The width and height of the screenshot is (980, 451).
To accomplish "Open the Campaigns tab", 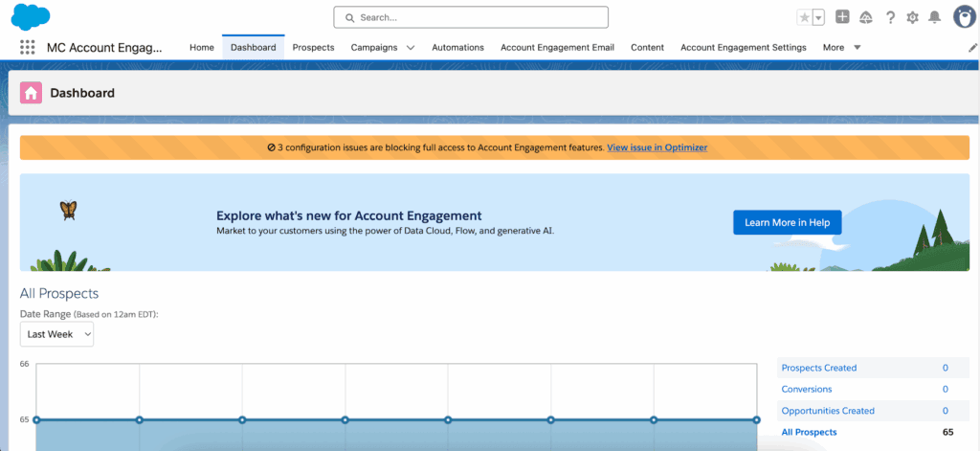I will pyautogui.click(x=374, y=48).
